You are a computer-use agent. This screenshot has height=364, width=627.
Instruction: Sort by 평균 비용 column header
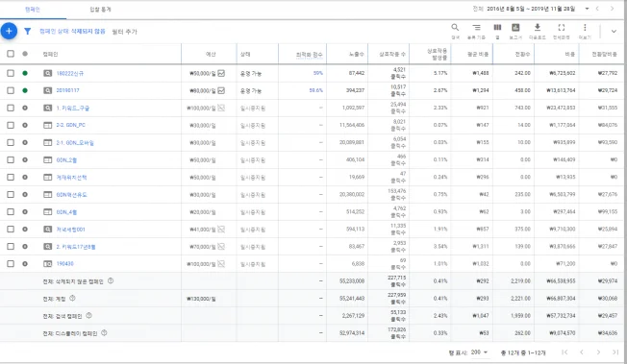(478, 54)
